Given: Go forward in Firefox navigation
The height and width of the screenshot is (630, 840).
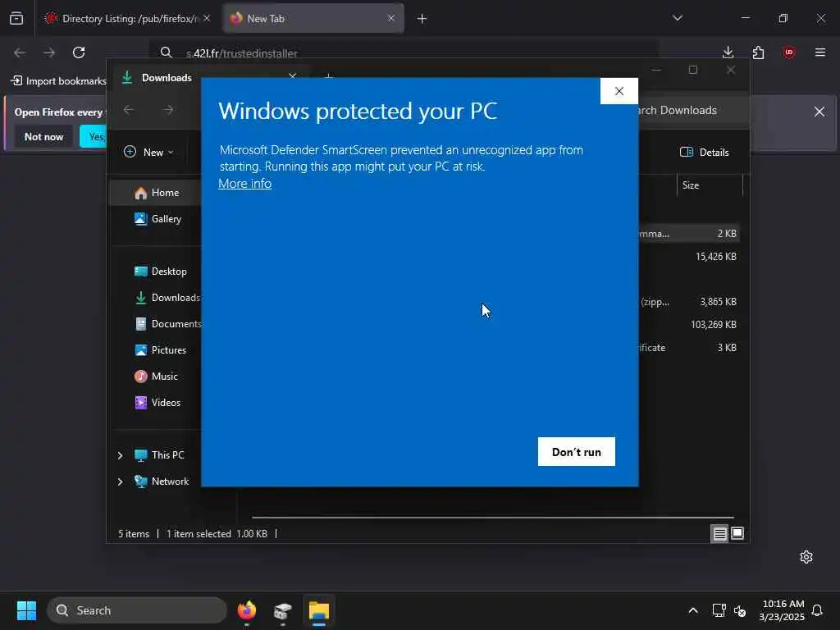Looking at the screenshot, I should [x=49, y=52].
